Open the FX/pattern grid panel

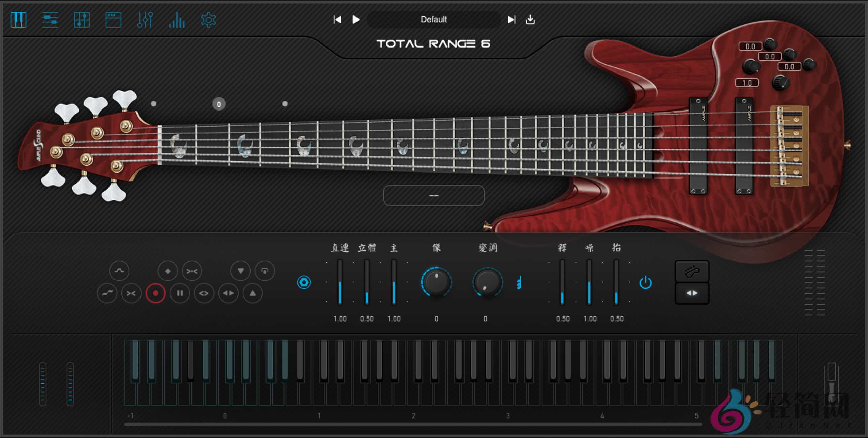pyautogui.click(x=82, y=20)
